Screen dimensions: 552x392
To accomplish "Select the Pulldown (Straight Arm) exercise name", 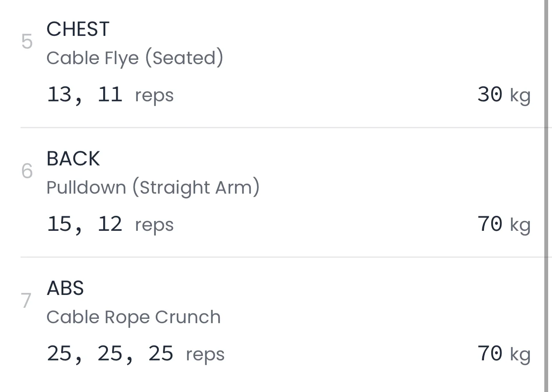I will pyautogui.click(x=153, y=188).
